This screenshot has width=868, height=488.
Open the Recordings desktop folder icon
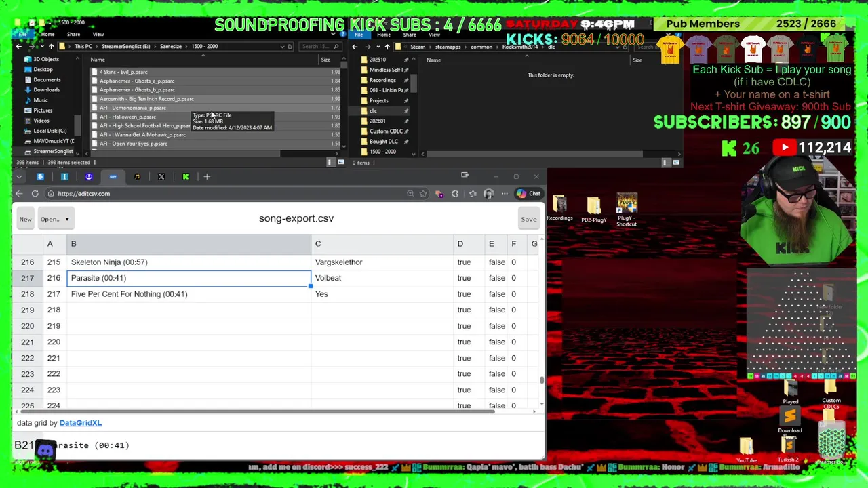[x=559, y=208]
